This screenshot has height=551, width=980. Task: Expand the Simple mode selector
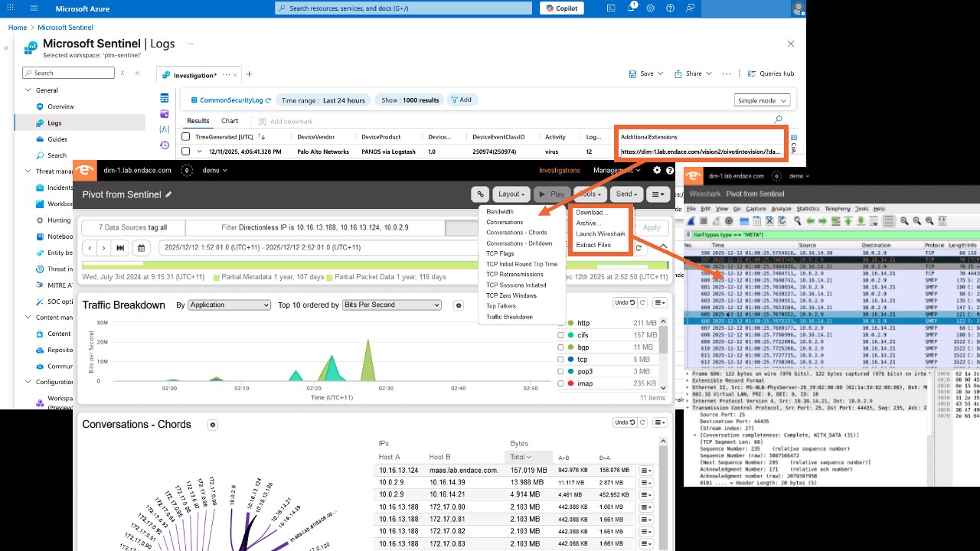763,100
